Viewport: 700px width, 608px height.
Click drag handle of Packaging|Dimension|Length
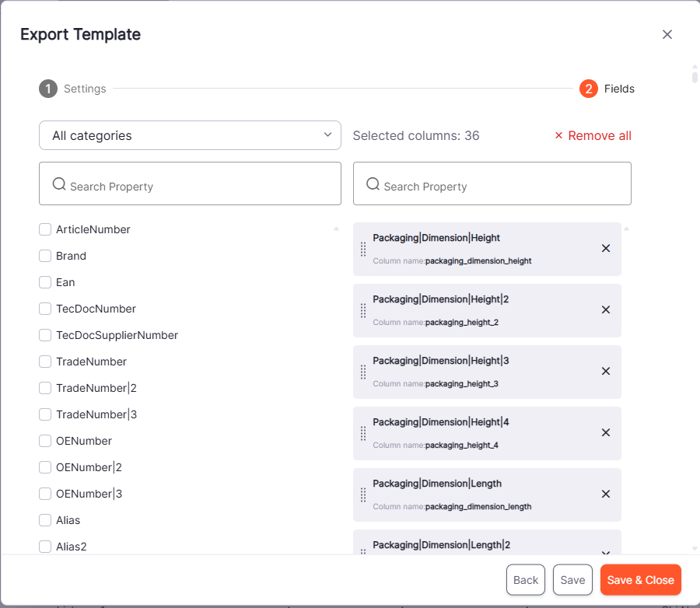[x=363, y=494]
